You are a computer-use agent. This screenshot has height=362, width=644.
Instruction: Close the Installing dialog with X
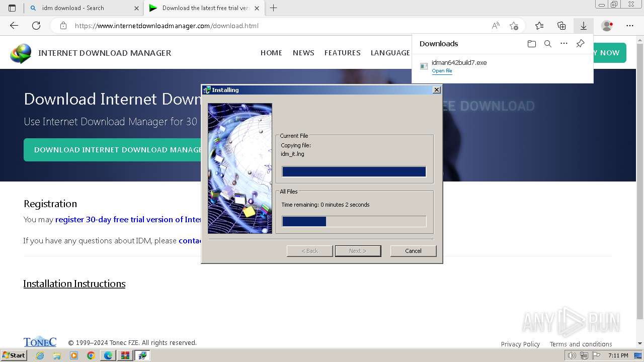(x=437, y=90)
